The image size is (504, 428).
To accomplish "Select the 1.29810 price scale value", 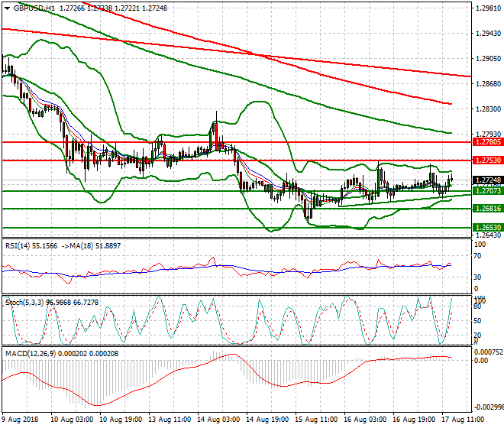I will pyautogui.click(x=488, y=8).
